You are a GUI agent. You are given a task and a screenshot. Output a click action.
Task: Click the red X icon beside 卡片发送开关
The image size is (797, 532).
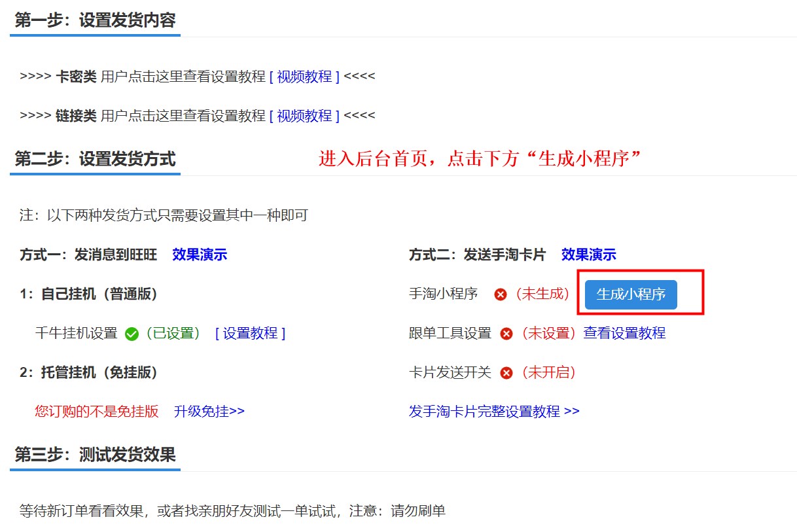pos(506,373)
